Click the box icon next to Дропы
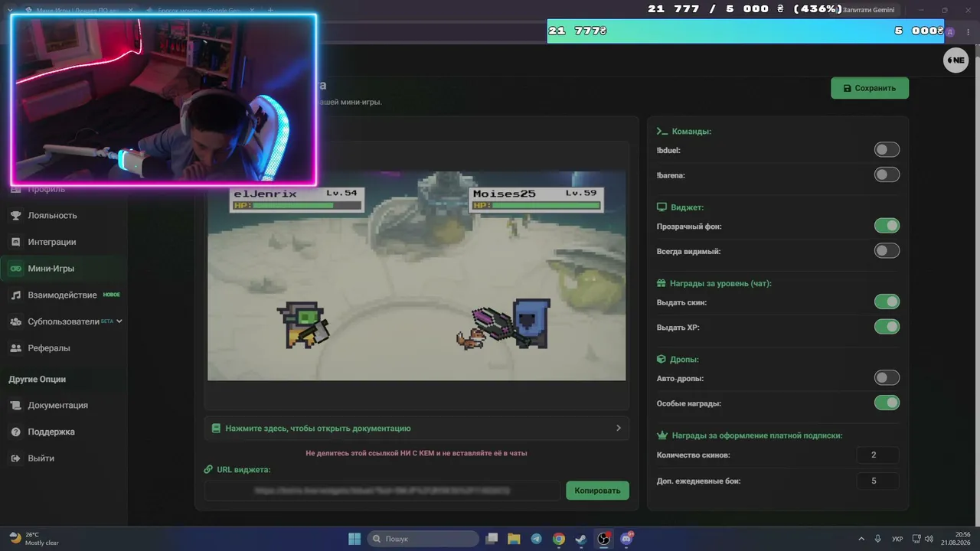 point(661,359)
